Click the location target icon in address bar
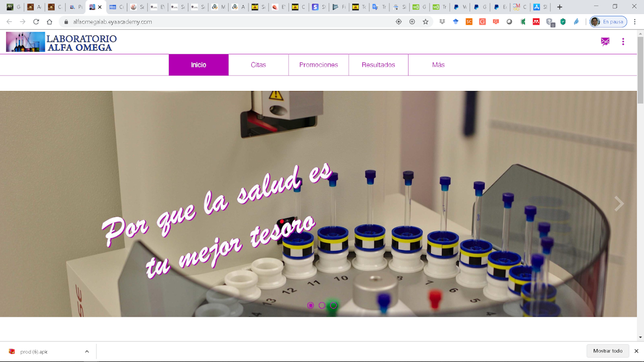Viewport: 644px width, 362px height. pyautogui.click(x=399, y=22)
